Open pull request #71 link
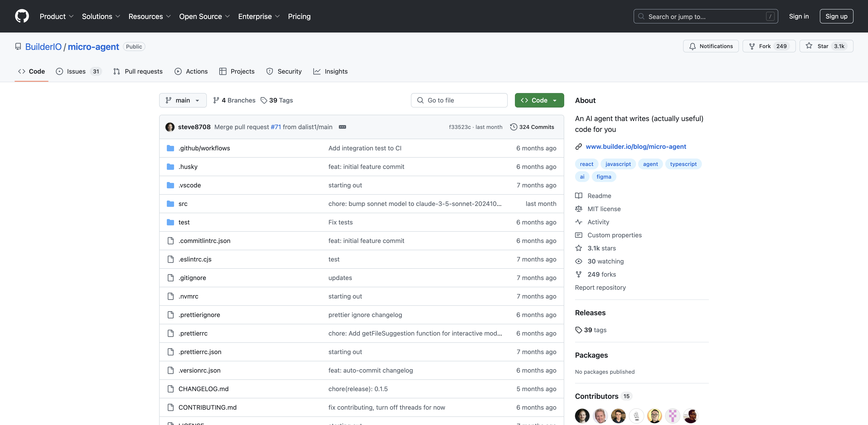The image size is (868, 425). [x=276, y=127]
